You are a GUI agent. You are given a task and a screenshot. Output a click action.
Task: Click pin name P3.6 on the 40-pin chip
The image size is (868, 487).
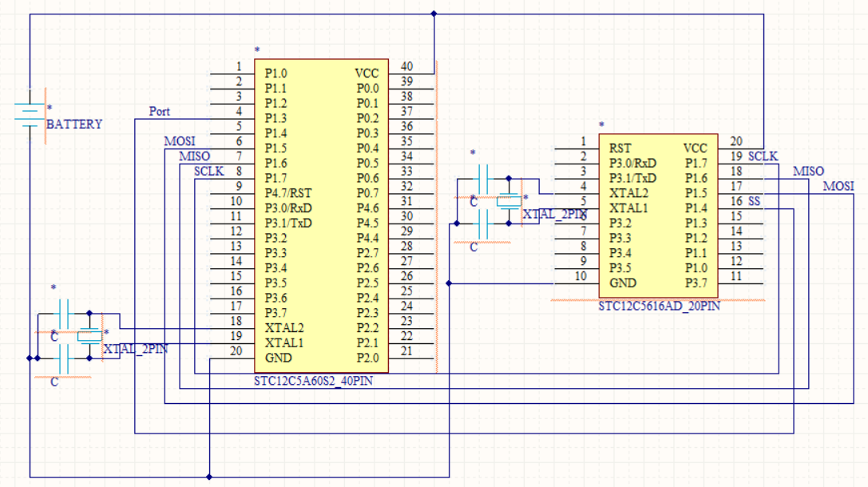[275, 298]
